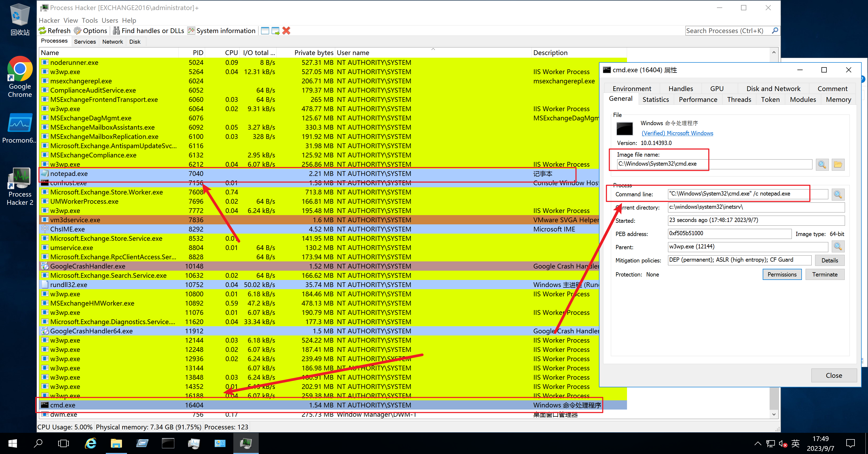Screen dimensions: 868x454
Task: Open Options via gear icon
Action: pos(78,31)
